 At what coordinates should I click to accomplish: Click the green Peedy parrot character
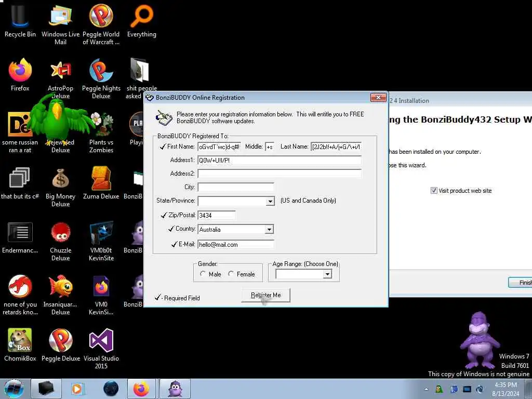[x=59, y=119]
